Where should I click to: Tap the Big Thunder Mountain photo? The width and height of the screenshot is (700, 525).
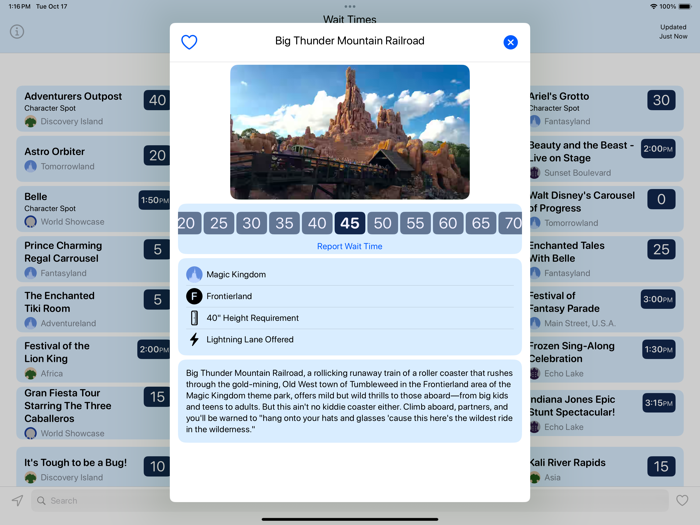[350, 132]
